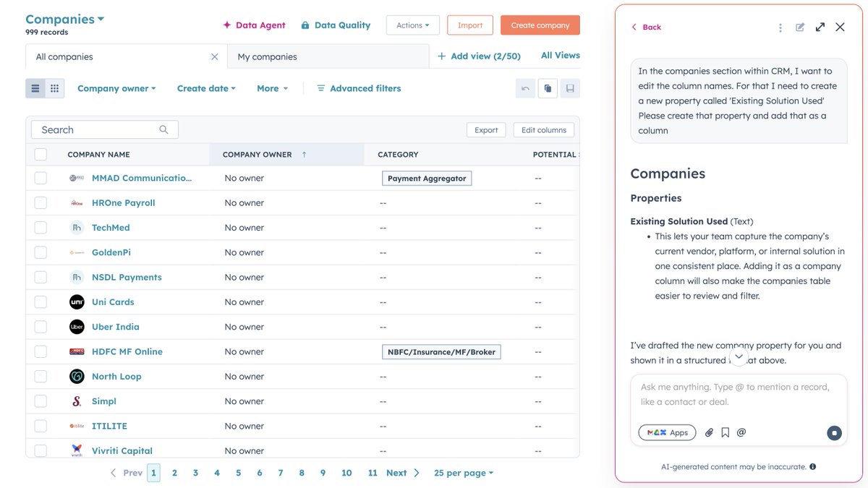Sort by the Category column header
The width and height of the screenshot is (868, 488).
tap(398, 155)
